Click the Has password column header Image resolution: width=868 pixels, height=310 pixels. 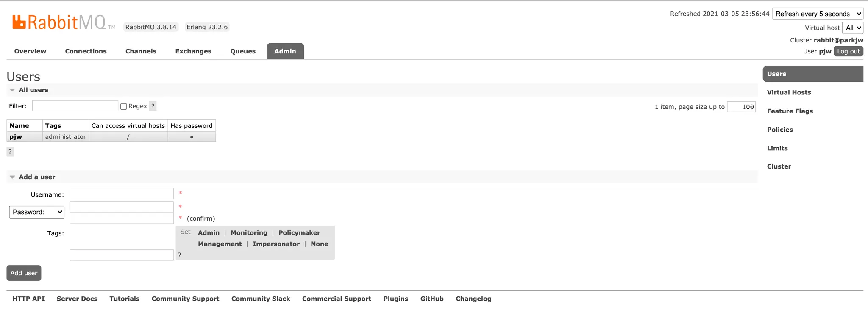point(192,126)
